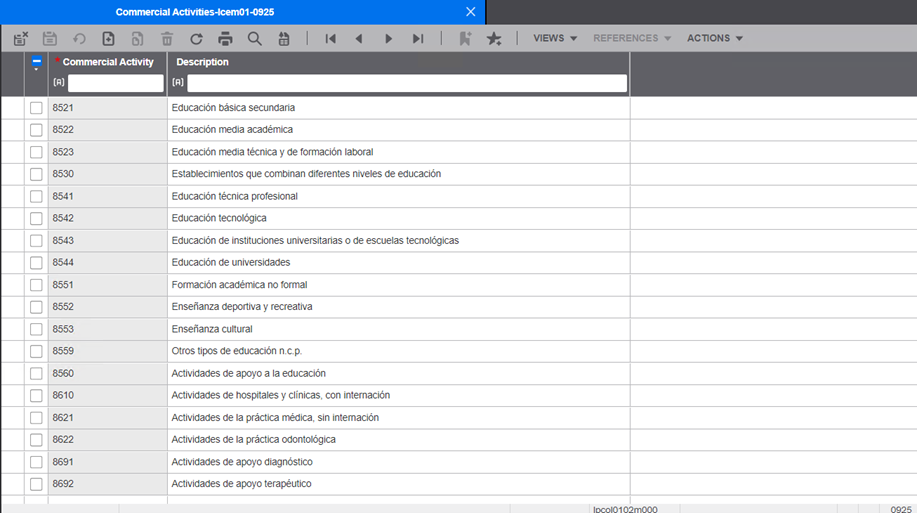Screen dimensions: 917x513
Task: Click the Print icon in toolbar
Action: [x=225, y=38]
